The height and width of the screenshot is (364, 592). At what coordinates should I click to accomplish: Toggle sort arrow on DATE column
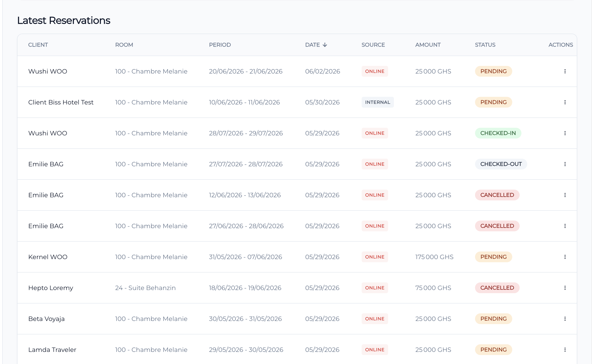pyautogui.click(x=325, y=45)
